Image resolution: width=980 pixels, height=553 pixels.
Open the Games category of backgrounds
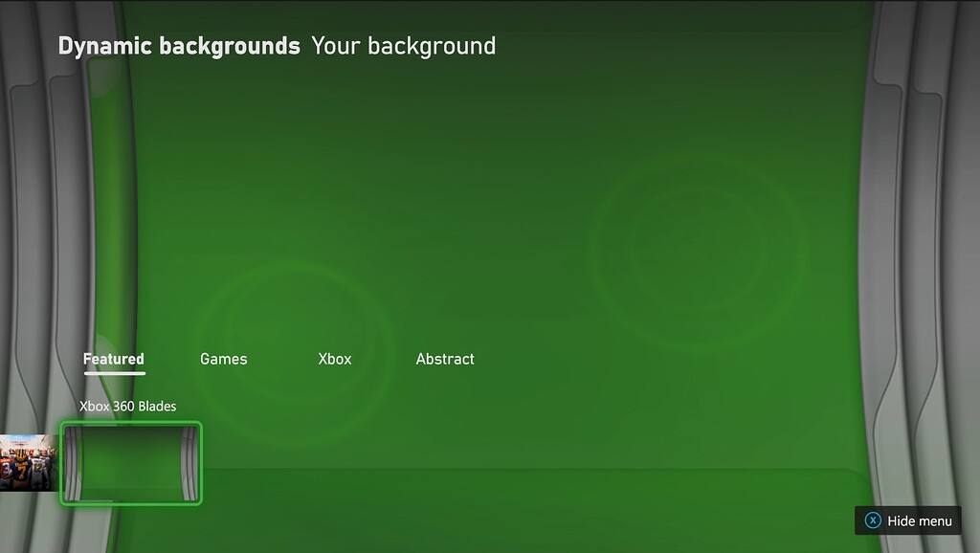coord(223,359)
